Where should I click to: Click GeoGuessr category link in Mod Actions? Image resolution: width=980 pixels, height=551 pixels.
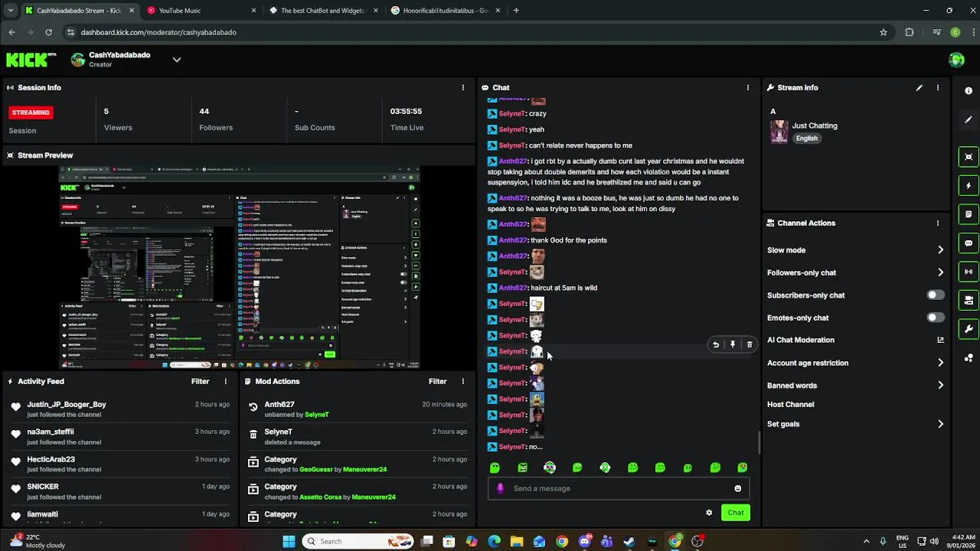point(320,469)
